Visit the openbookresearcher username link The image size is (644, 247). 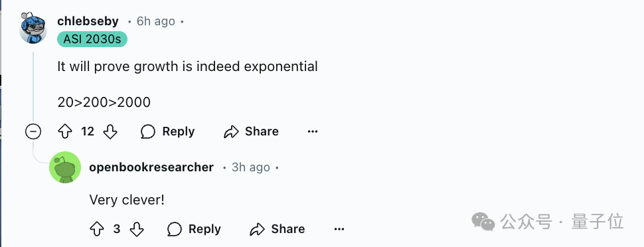coord(151,167)
